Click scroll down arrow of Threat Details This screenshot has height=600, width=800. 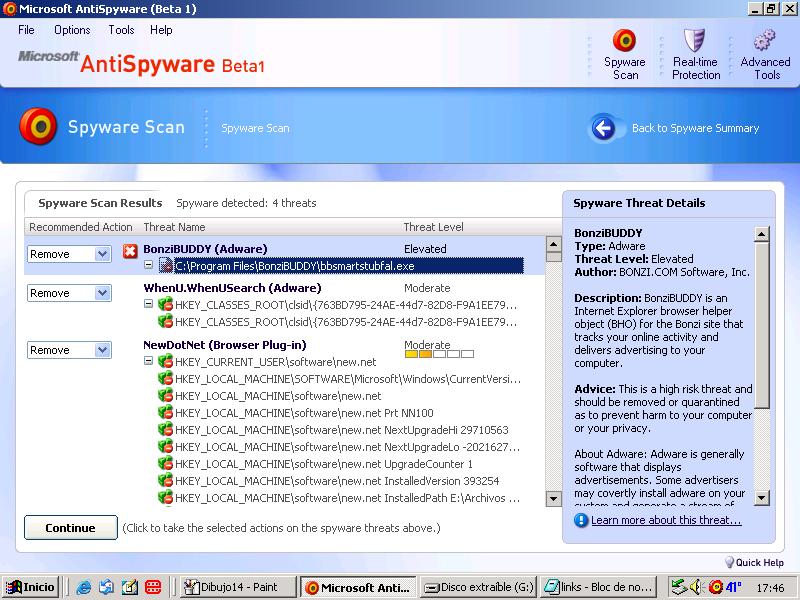pyautogui.click(x=761, y=497)
